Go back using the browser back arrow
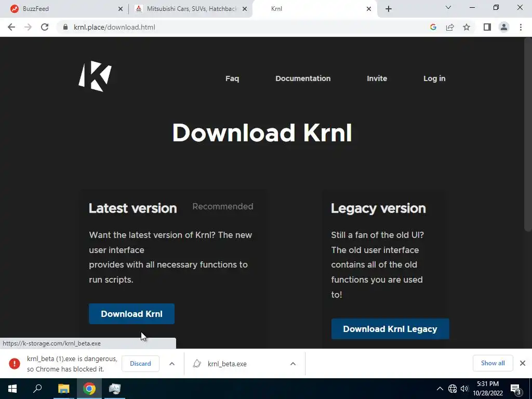The height and width of the screenshot is (399, 532). pos(11,27)
